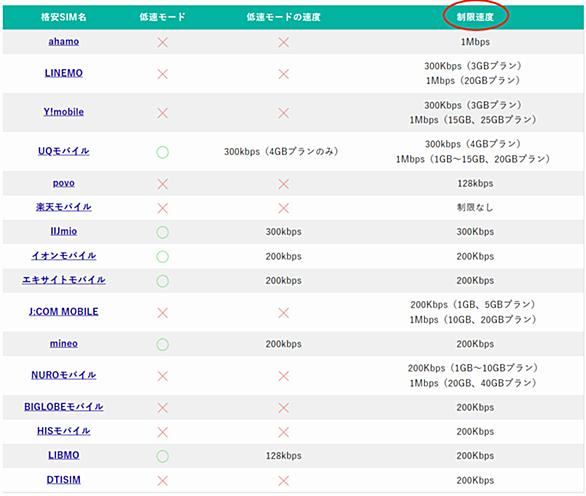Click the low-speed mode cross icon for HISモバイル
This screenshot has height=496, width=586.
[x=162, y=432]
